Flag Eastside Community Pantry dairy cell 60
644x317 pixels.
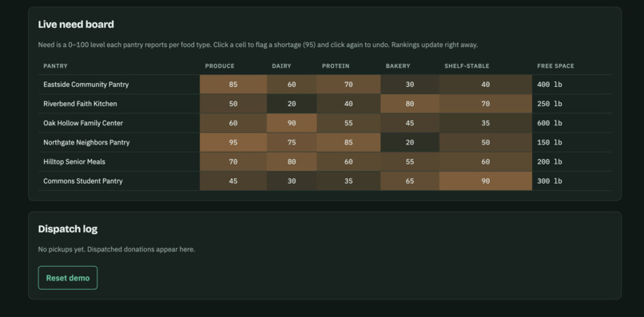[x=292, y=85]
